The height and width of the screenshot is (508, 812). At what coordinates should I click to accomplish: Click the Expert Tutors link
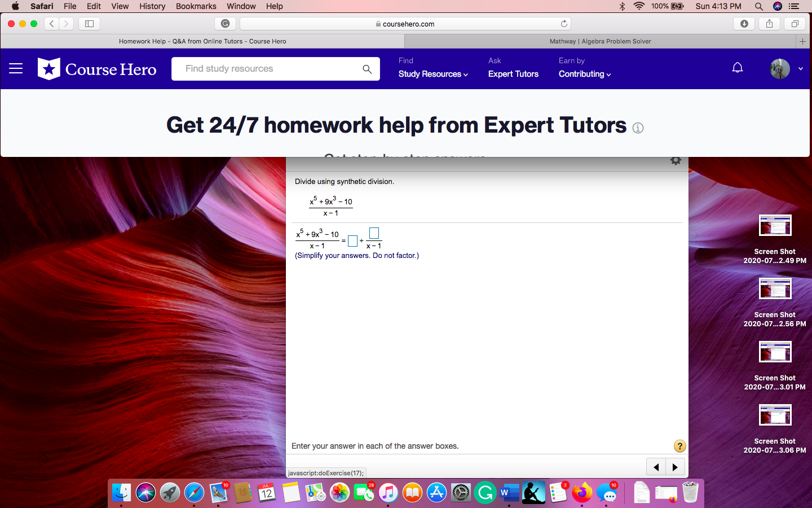513,74
